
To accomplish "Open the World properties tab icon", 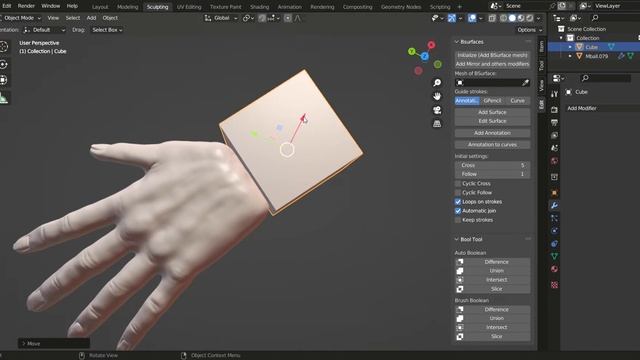I will (x=554, y=161).
